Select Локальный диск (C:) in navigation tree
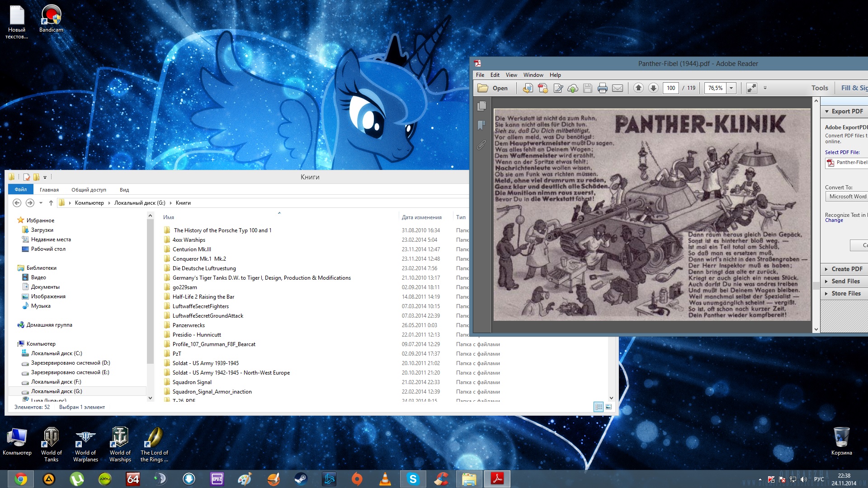The height and width of the screenshot is (488, 868). (x=57, y=353)
